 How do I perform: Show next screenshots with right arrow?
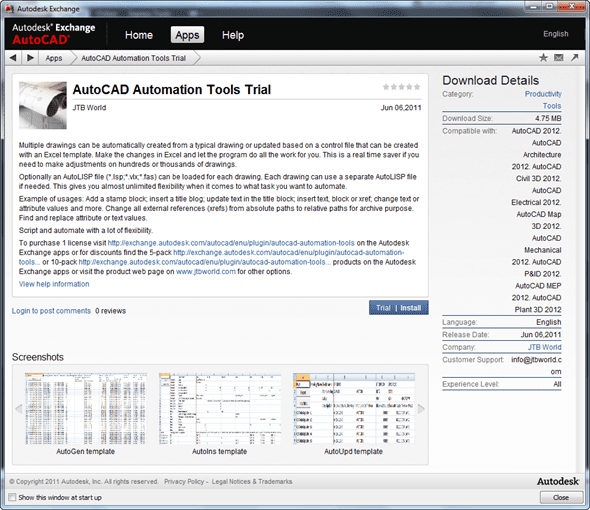tap(421, 408)
